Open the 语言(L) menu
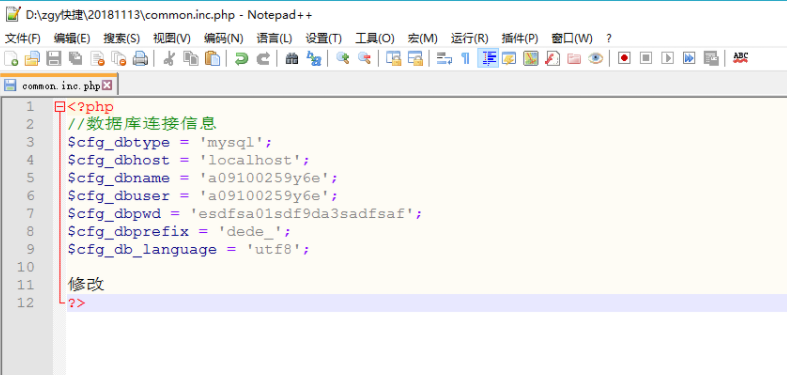Screen dimensions: 787x375 point(274,39)
